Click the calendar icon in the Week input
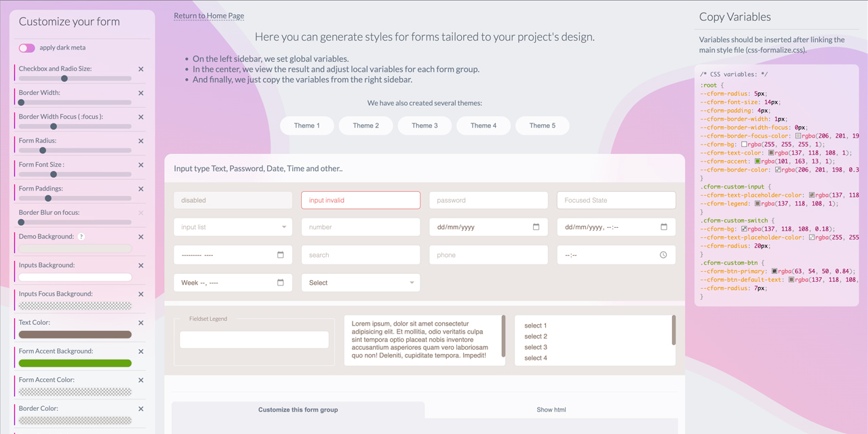The width and height of the screenshot is (868, 434). point(280,283)
